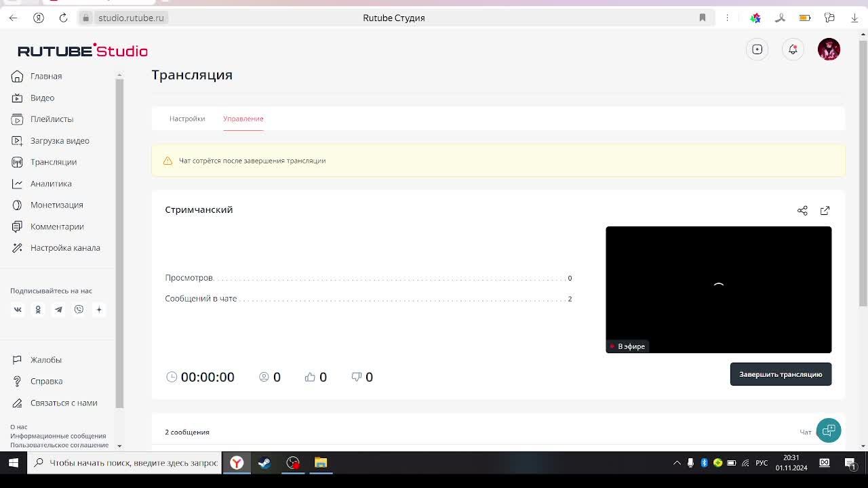Click the create content plus icon
The height and width of the screenshot is (488, 868).
[757, 49]
